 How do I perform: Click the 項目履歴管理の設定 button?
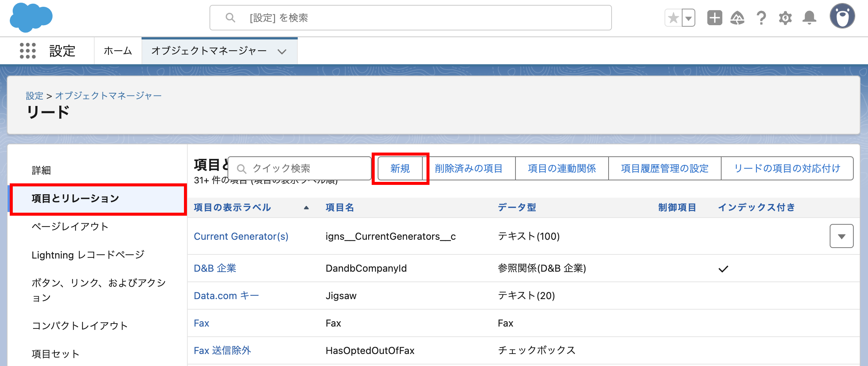click(665, 169)
